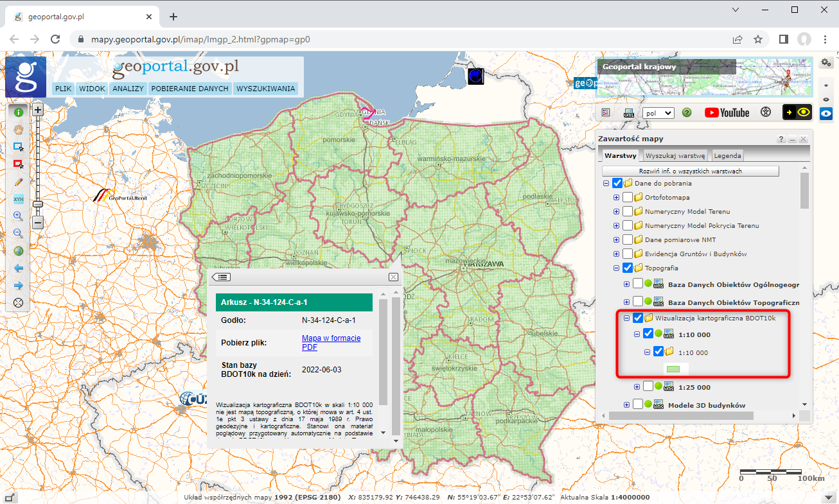Open the ANALIZY menu
Screen dimensions: 839x504
128,89
